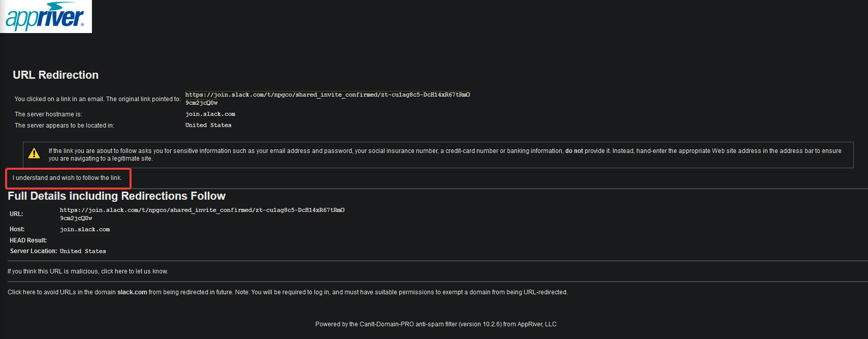Click the 'The server hostname is:' label

(48, 114)
